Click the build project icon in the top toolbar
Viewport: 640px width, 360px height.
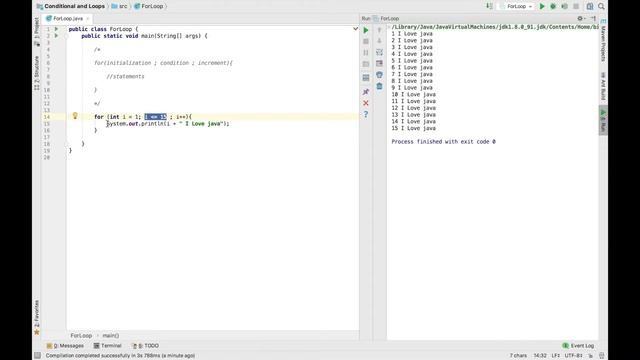pyautogui.click(x=489, y=6)
